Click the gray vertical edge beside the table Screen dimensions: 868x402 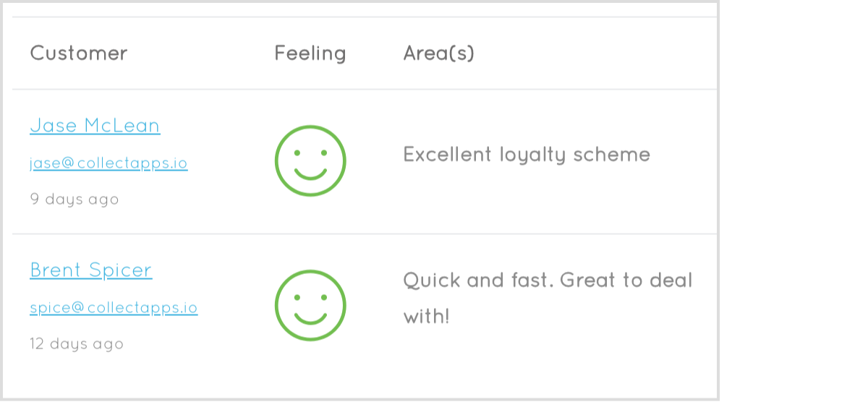[x=720, y=201]
